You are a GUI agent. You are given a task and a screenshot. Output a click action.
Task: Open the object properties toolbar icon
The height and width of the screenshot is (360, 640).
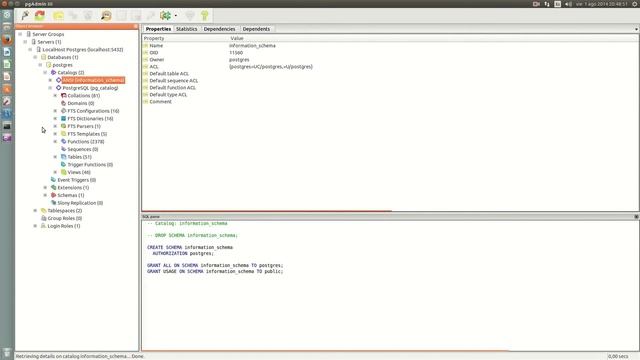click(x=58, y=16)
